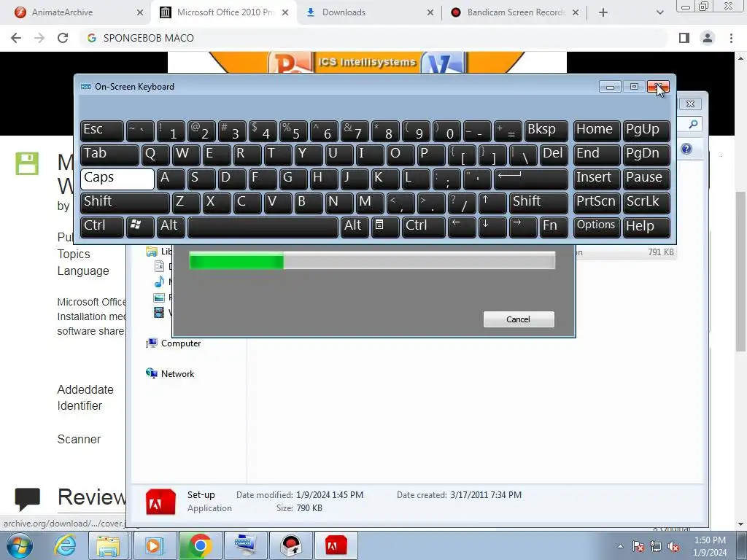747x560 pixels.
Task: Toggle the right Ctrl key
Action: click(x=424, y=227)
